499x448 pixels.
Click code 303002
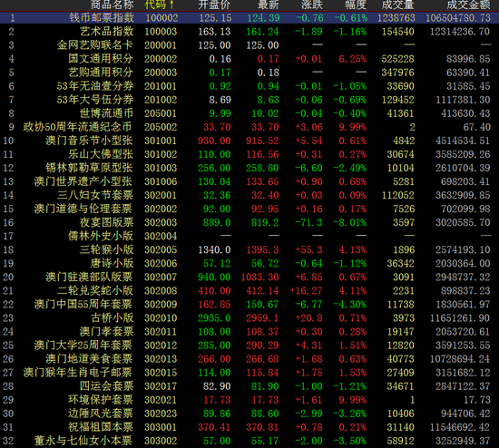161,441
